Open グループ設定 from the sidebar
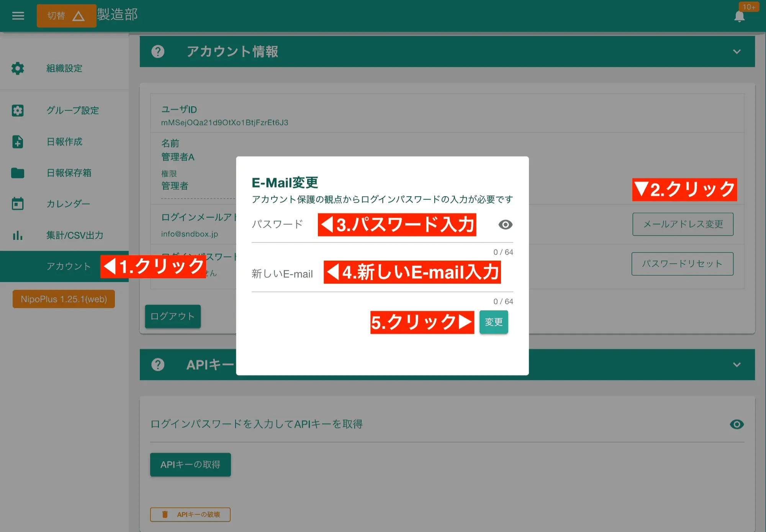 73,111
